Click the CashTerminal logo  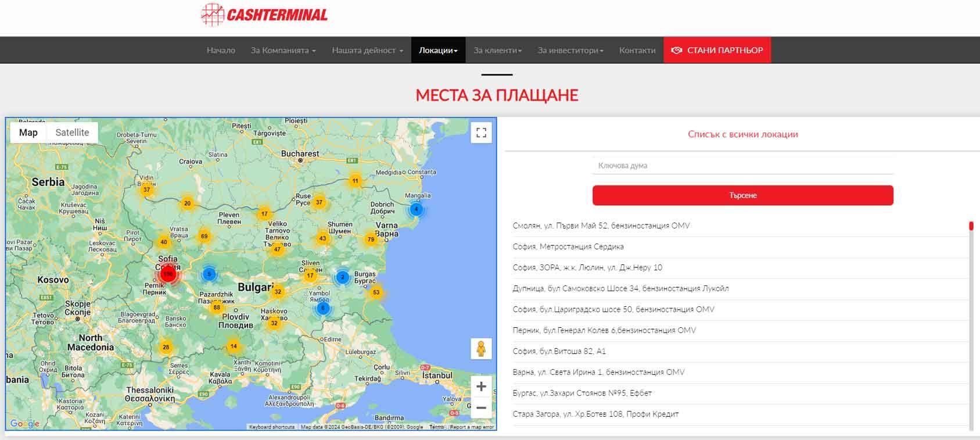pos(264,15)
